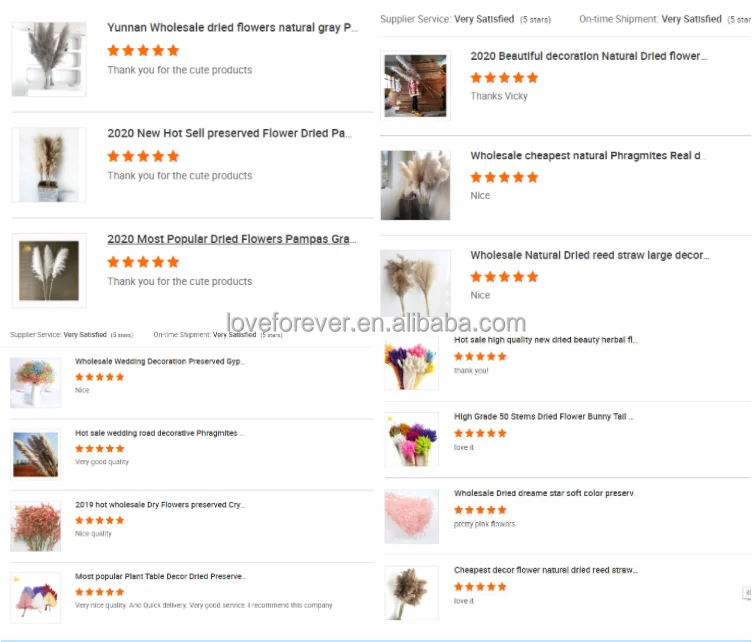This screenshot has height=642, width=752.
Task: Click star rating under Wholesale Natural Dried reed
Action: coord(504,277)
